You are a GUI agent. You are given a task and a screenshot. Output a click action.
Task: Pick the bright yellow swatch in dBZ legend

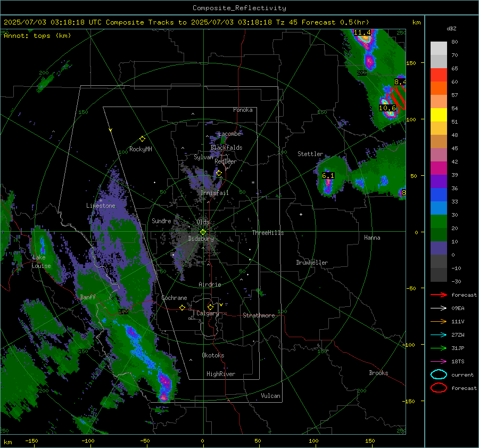pyautogui.click(x=439, y=115)
